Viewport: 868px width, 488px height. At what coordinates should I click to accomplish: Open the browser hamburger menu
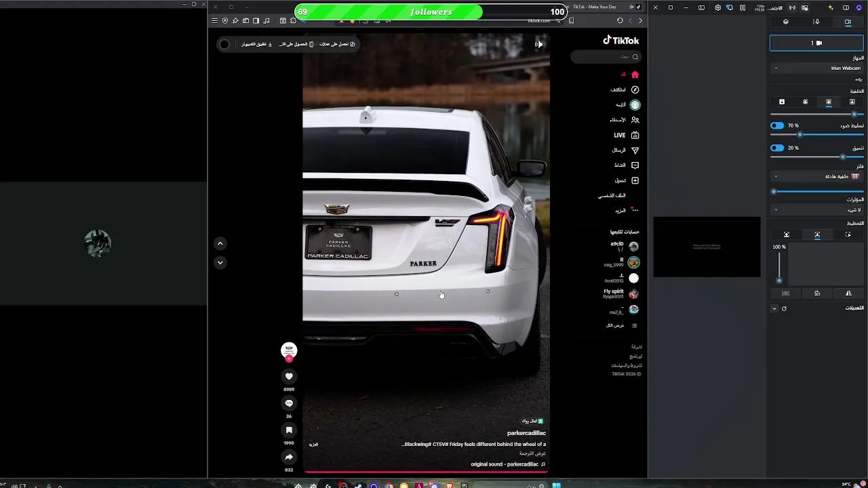tap(215, 21)
